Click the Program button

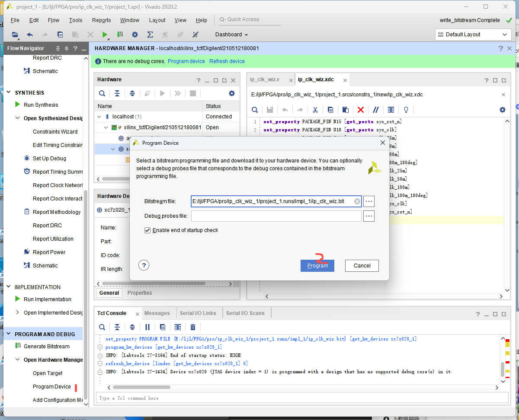coord(318,266)
